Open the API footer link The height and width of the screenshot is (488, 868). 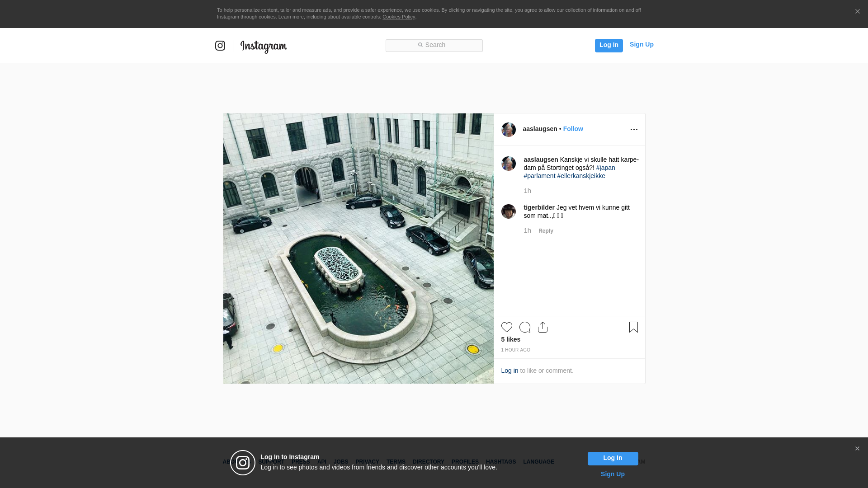322,462
